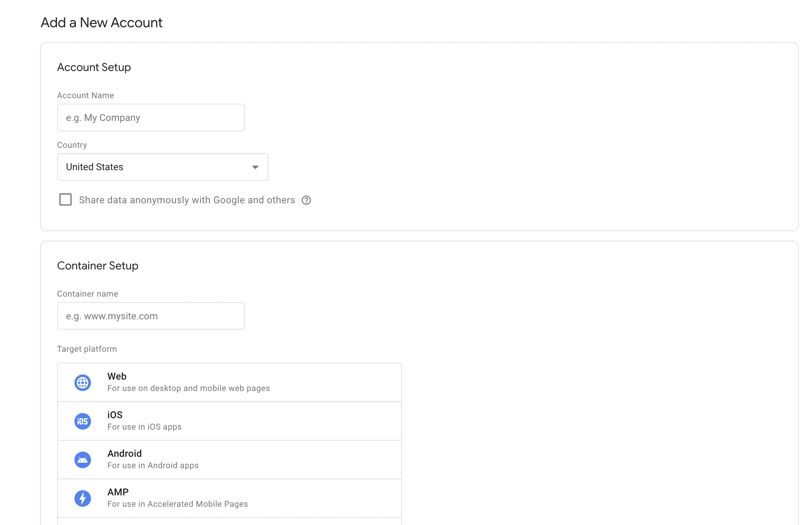Select the 'For use in iOS apps' description

click(x=144, y=427)
